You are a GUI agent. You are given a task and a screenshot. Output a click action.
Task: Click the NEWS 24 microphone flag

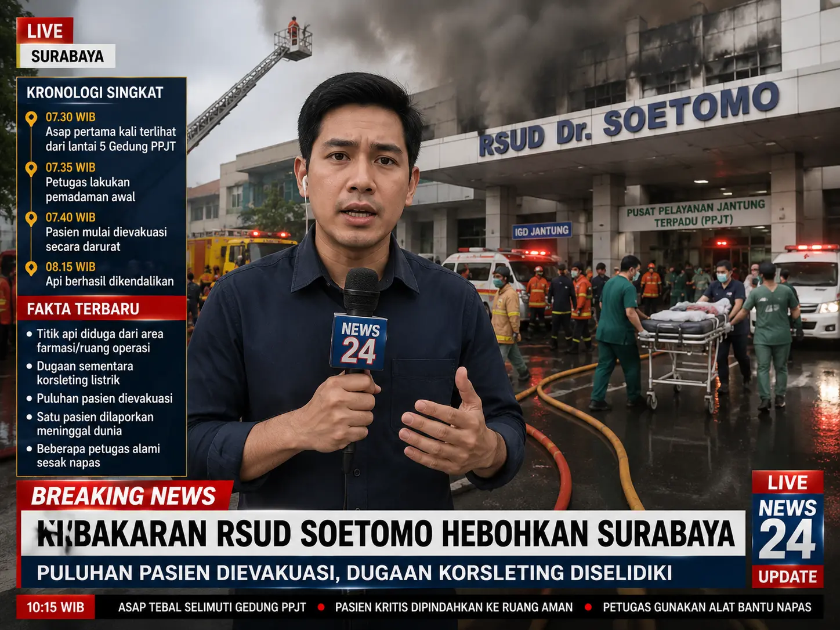tap(359, 342)
